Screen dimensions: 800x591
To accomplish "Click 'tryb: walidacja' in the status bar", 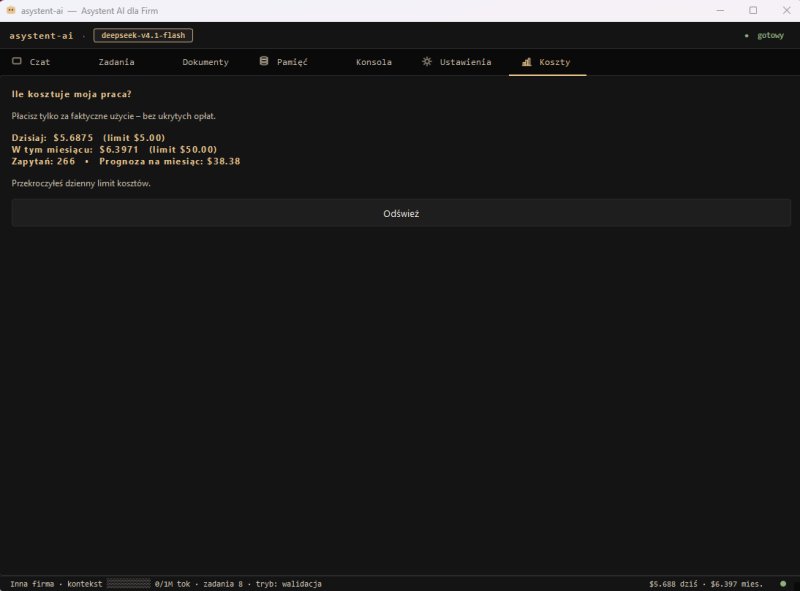I will (x=289, y=583).
